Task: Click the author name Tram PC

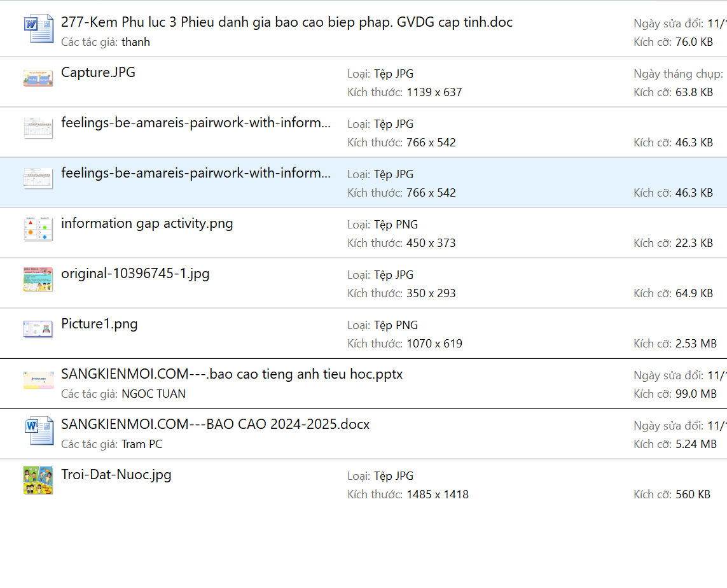Action: [141, 444]
